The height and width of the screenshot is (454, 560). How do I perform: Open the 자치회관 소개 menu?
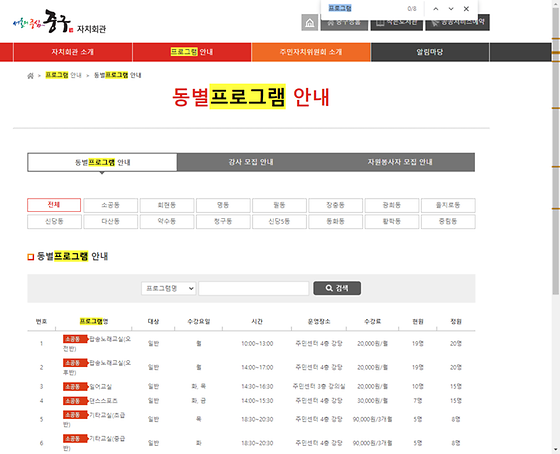pos(72,52)
